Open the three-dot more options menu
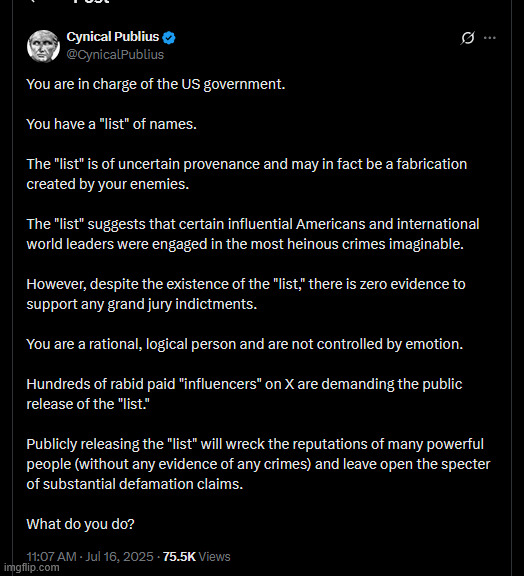This screenshot has width=524, height=576. tap(490, 38)
